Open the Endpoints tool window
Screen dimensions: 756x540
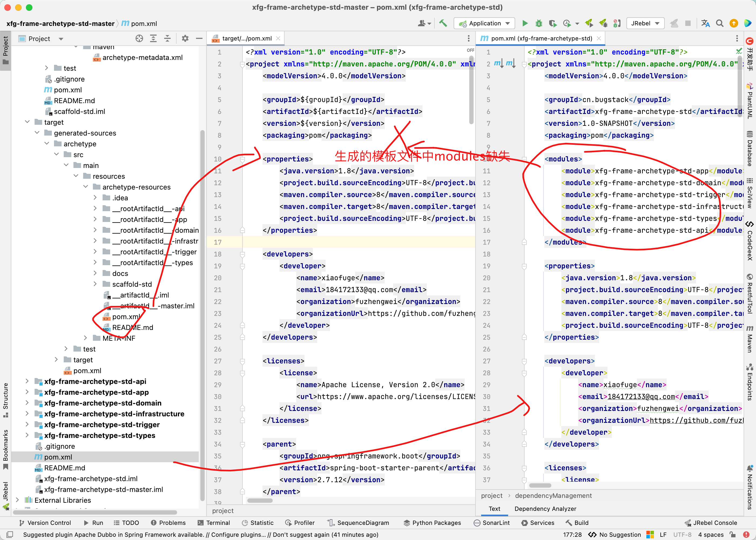(x=750, y=382)
